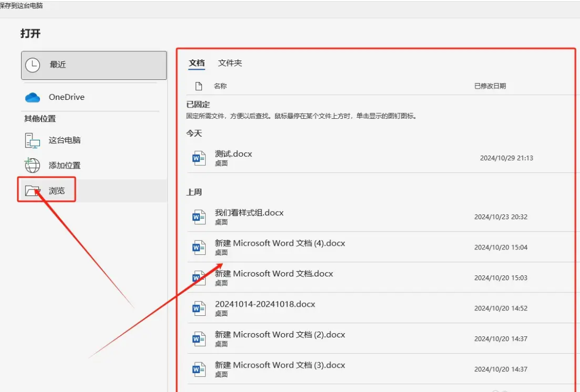
Task: Open the 测试.docx document
Action: pyautogui.click(x=233, y=154)
